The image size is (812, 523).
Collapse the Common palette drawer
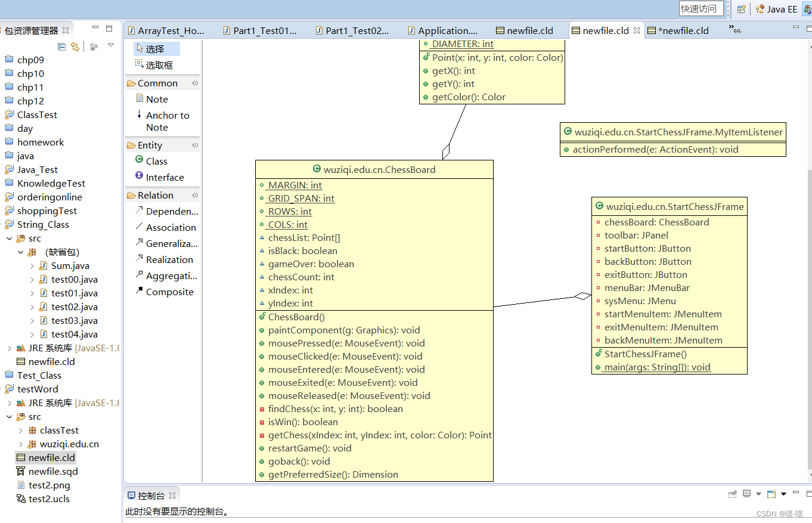pyautogui.click(x=157, y=83)
